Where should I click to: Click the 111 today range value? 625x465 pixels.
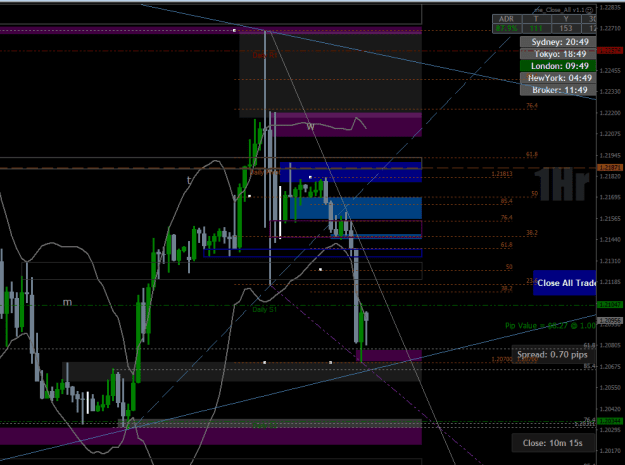[x=536, y=28]
